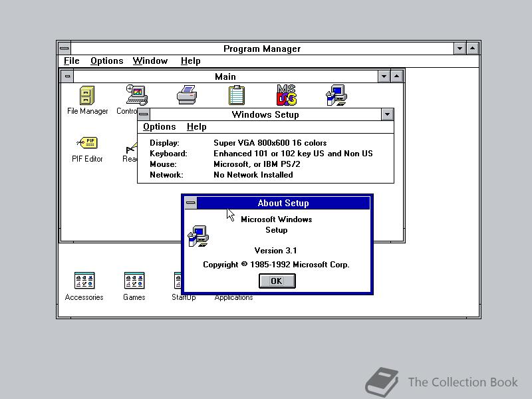The height and width of the screenshot is (399, 532).
Task: Open Help menu in Windows Setup
Action: (196, 127)
